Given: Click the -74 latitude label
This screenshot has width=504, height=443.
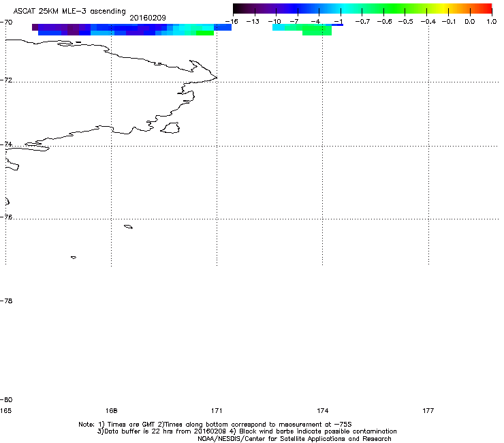Looking at the screenshot, I should (x=6, y=144).
